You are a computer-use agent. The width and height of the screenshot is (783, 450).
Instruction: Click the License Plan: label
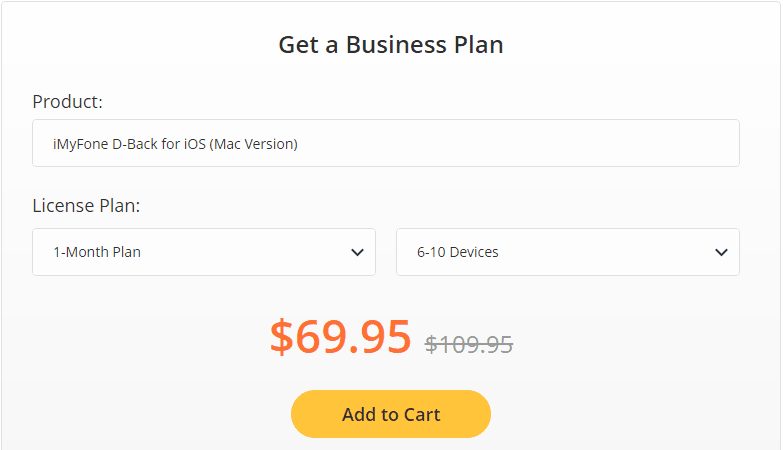click(x=86, y=206)
